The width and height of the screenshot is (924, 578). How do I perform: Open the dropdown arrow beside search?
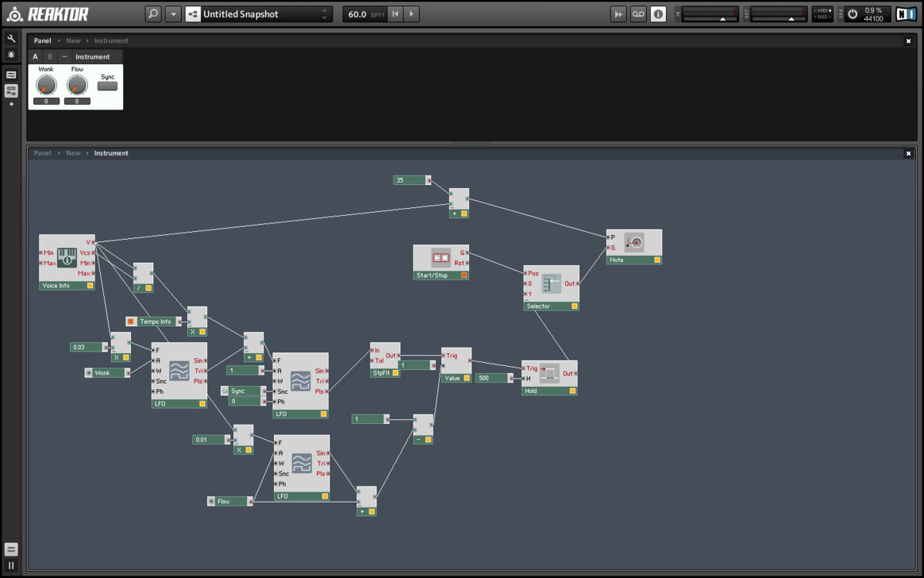tap(173, 14)
